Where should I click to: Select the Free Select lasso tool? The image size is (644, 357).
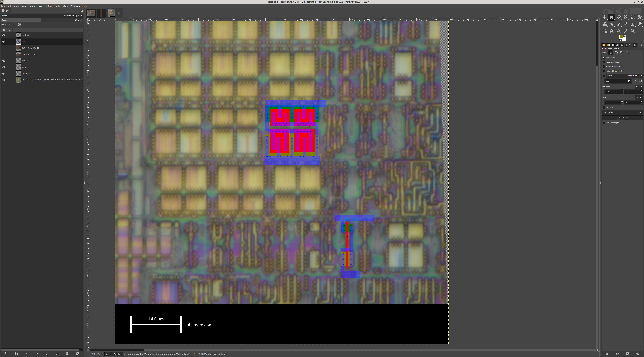point(619,17)
